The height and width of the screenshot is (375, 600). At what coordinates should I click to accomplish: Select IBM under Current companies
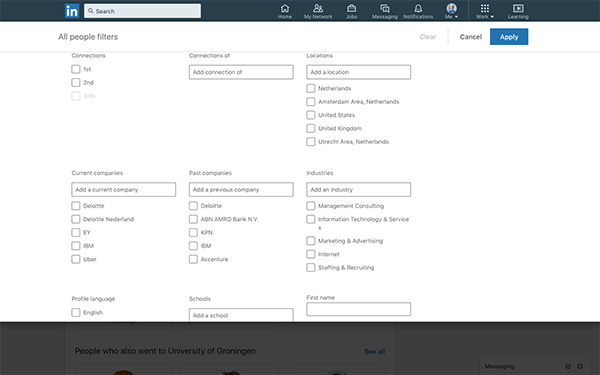tap(76, 246)
